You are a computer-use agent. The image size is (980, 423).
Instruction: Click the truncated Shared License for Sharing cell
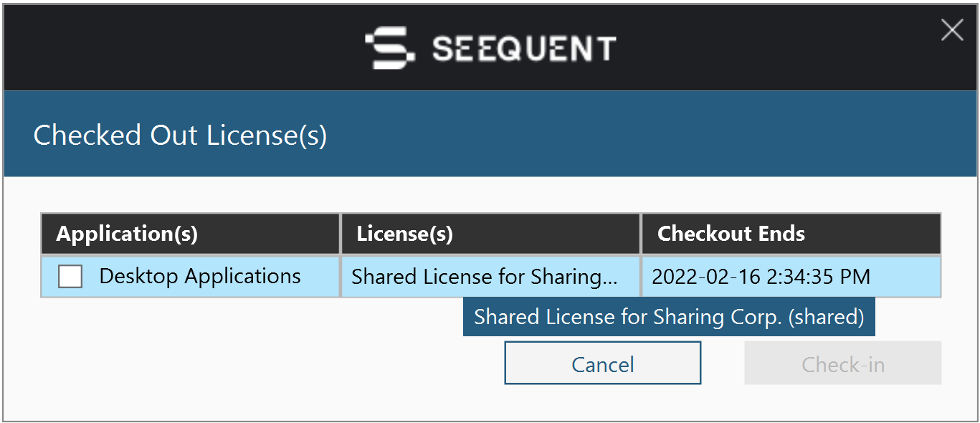click(490, 276)
